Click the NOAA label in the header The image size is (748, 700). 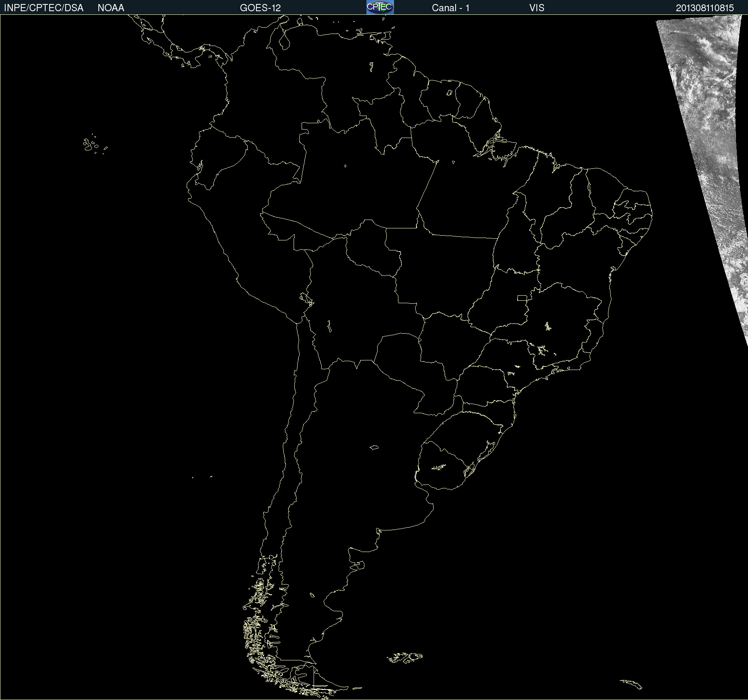click(111, 8)
